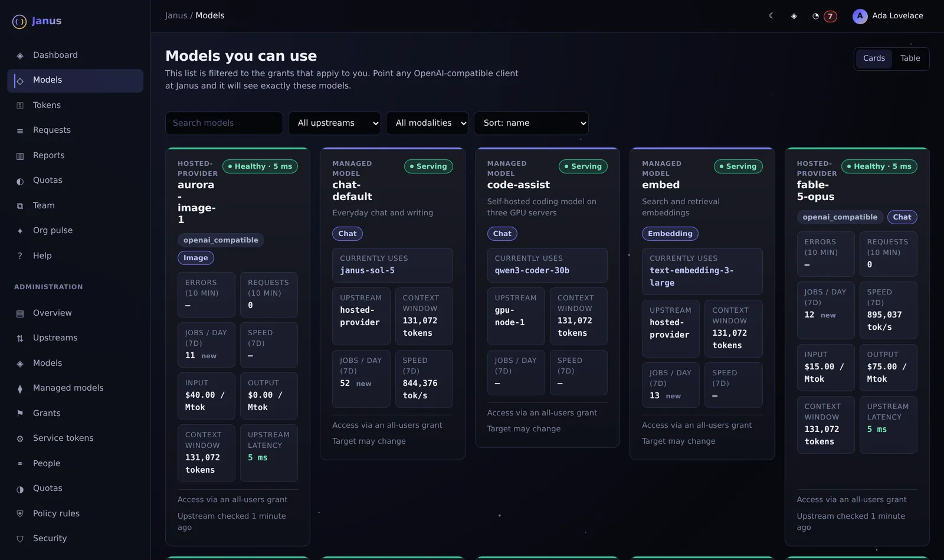
Task: Open notifications with 7 badge
Action: [x=824, y=16]
